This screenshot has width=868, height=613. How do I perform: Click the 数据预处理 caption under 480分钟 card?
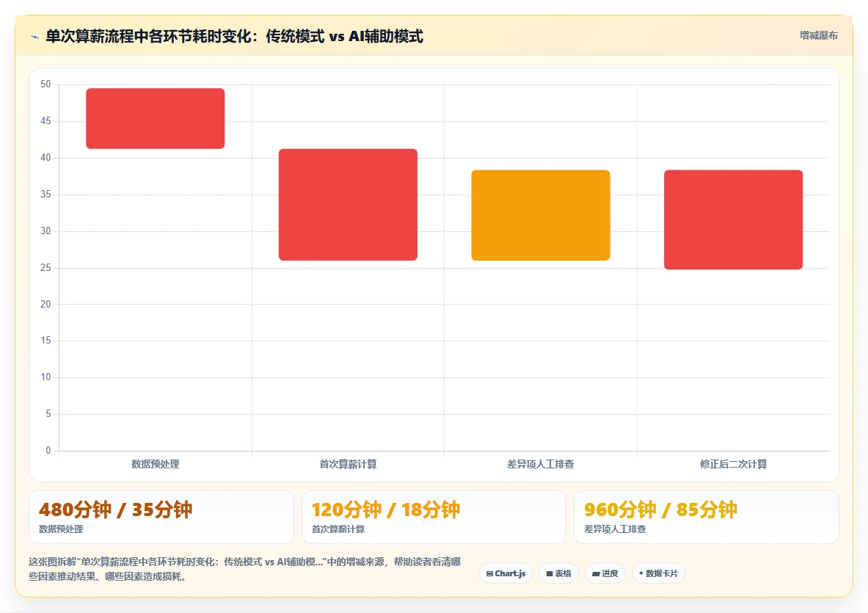pos(61,529)
